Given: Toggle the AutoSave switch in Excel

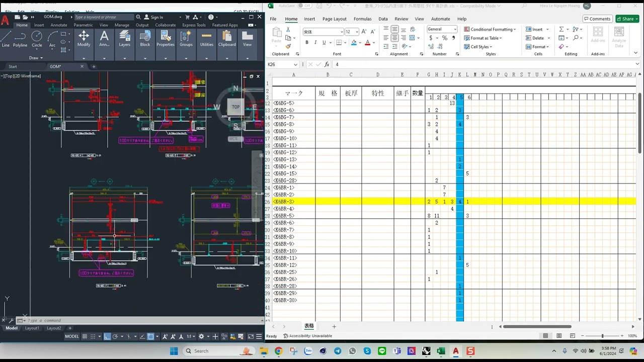Looking at the screenshot, I should (305, 6).
